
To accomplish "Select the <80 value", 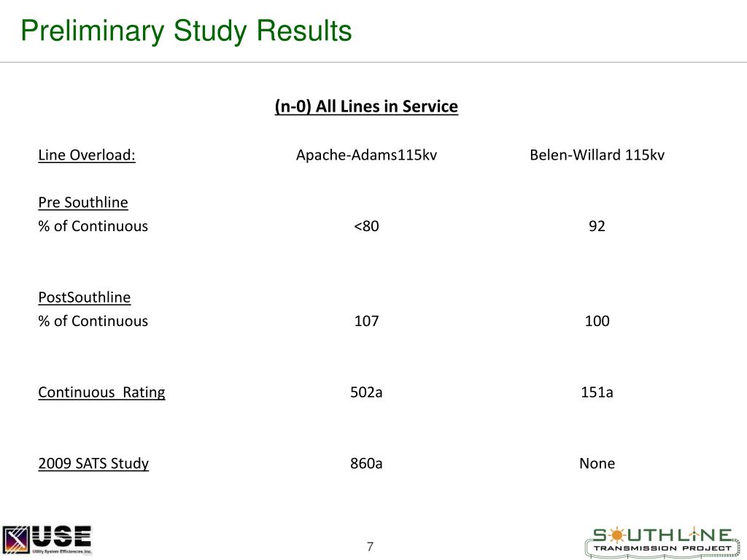I will coord(366,226).
